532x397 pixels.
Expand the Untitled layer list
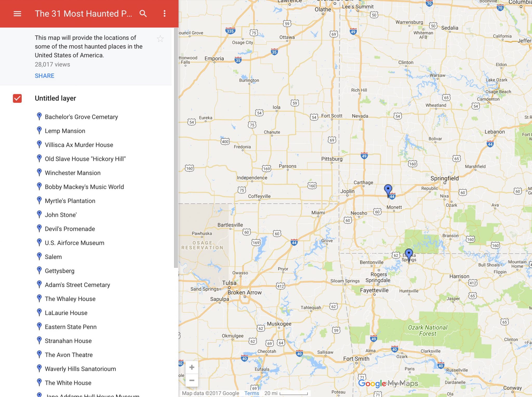click(x=55, y=98)
